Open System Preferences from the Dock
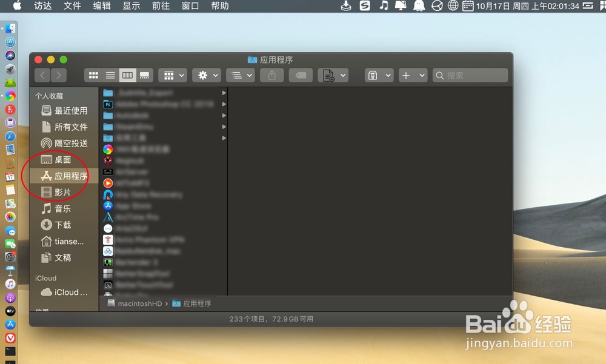This screenshot has height=364, width=606. coord(10,257)
